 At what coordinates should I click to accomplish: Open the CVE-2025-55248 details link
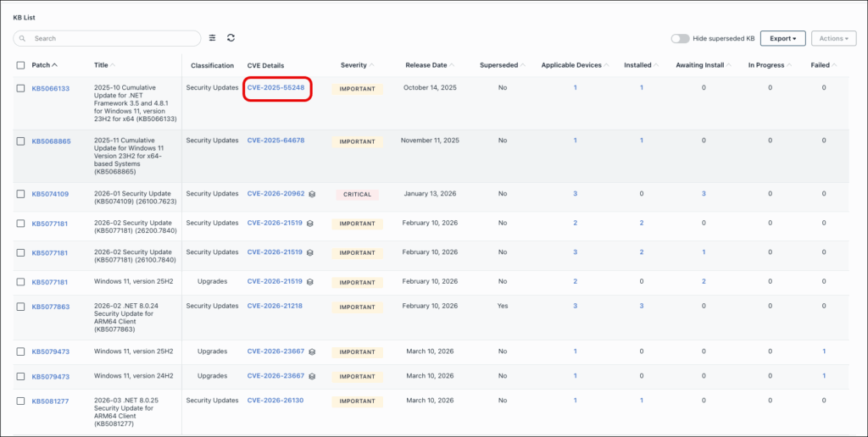click(x=275, y=87)
